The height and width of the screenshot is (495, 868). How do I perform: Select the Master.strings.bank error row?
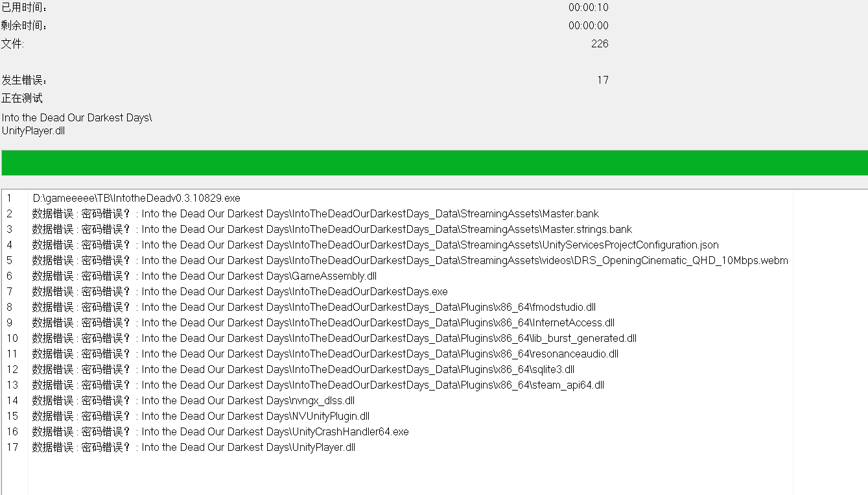(x=331, y=229)
